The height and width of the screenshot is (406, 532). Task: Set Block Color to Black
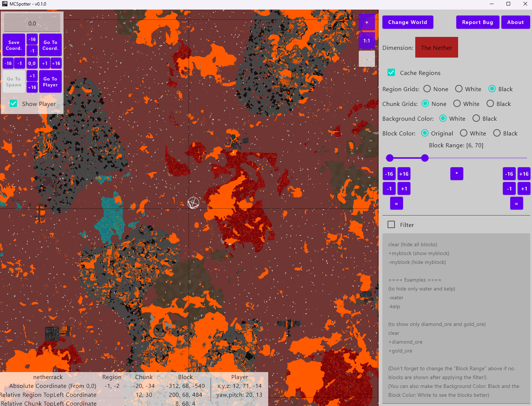[x=497, y=133]
